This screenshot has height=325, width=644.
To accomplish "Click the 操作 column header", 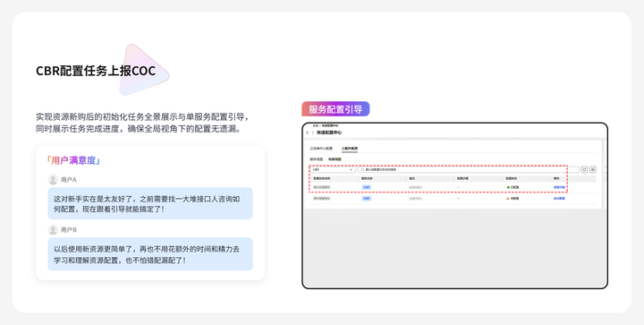I will [556, 179].
